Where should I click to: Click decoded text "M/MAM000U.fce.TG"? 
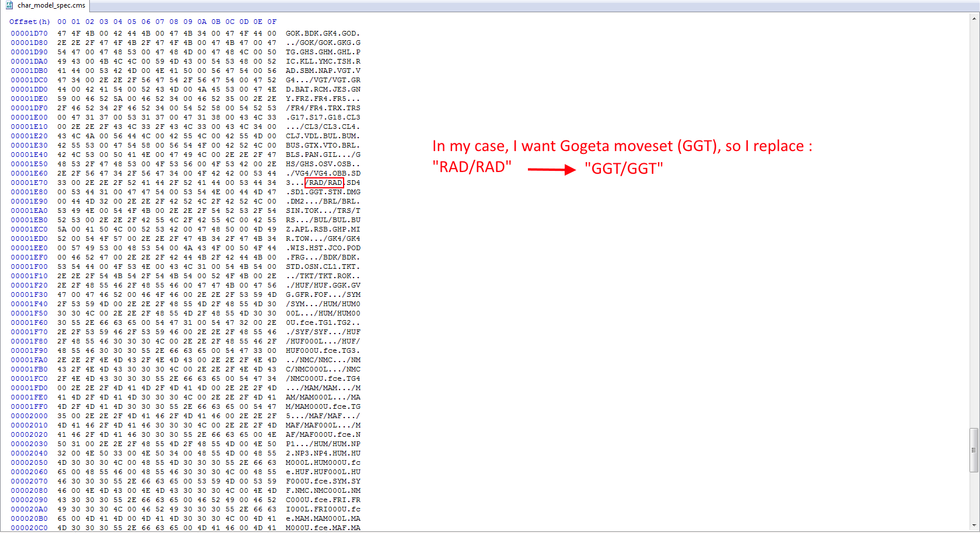(323, 406)
